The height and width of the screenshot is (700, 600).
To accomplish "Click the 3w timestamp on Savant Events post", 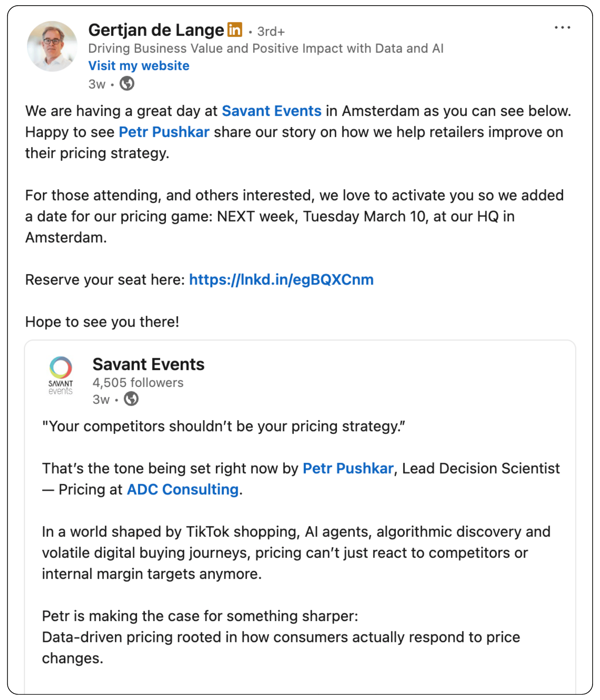I will click(101, 399).
